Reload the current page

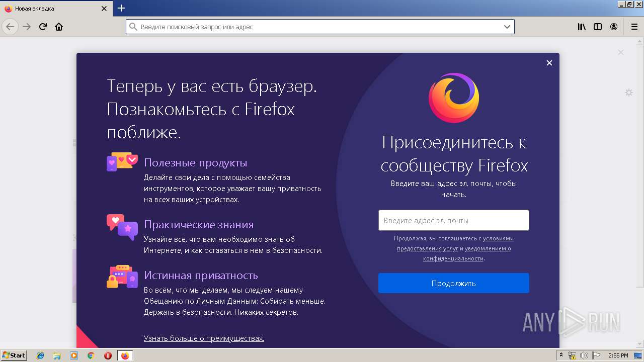pos(43,27)
